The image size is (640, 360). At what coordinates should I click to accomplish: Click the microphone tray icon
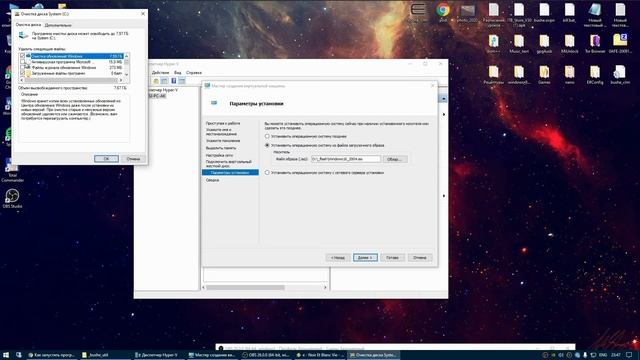585,355
